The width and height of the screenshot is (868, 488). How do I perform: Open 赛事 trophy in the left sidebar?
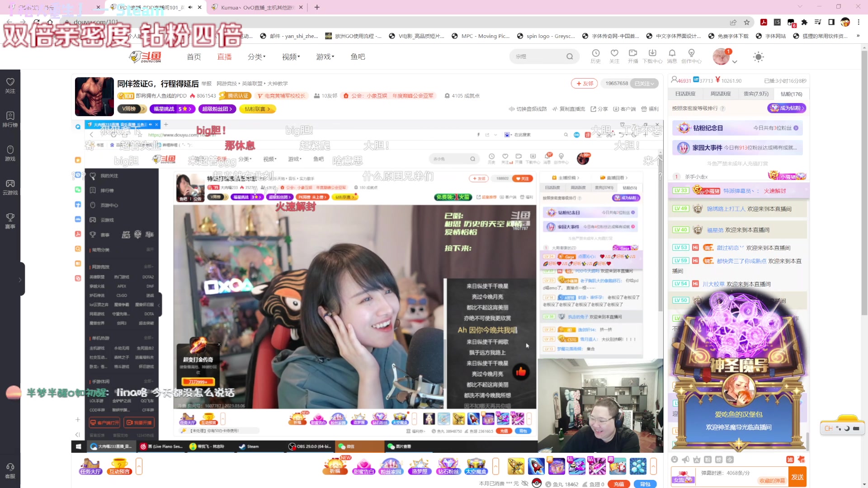tap(10, 221)
